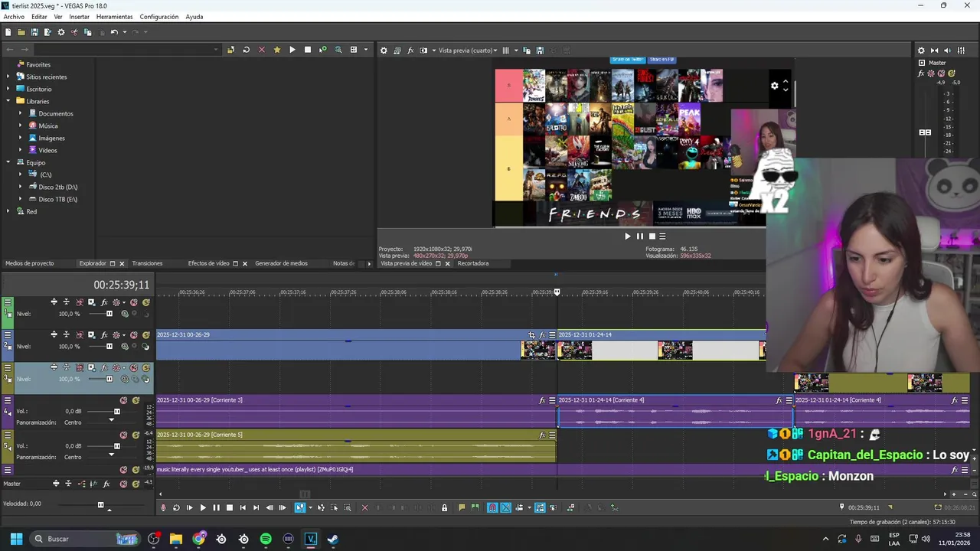
Task: Refresh the Explorer panel
Action: 246,50
